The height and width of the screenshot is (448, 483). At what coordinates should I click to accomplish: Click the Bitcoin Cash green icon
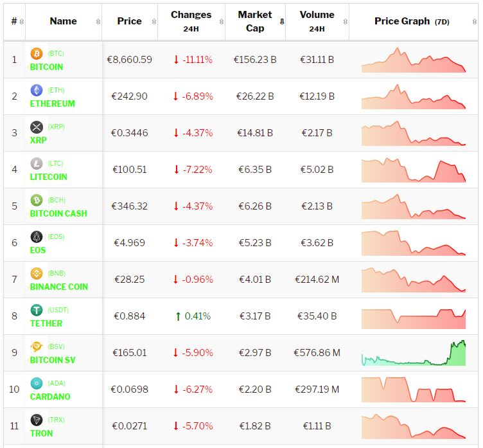coord(37,201)
